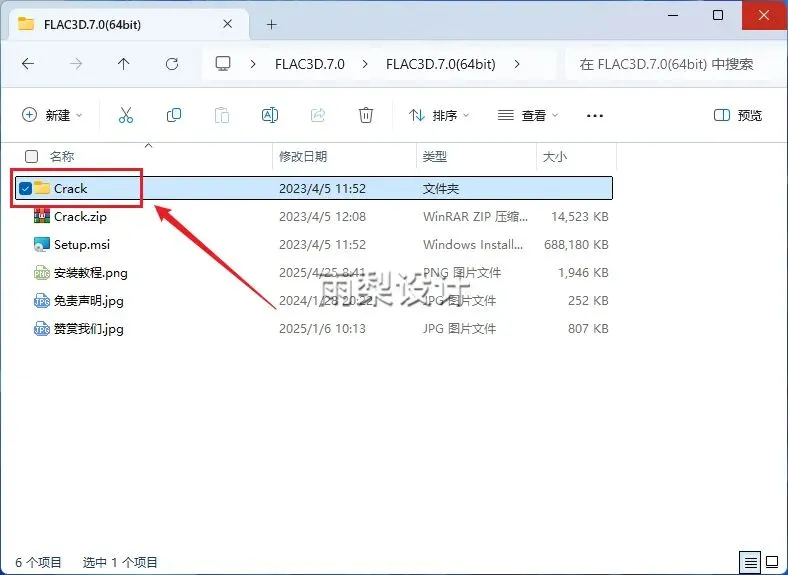The width and height of the screenshot is (788, 575).
Task: Expand chevron after the monitor icon
Action: click(x=253, y=64)
